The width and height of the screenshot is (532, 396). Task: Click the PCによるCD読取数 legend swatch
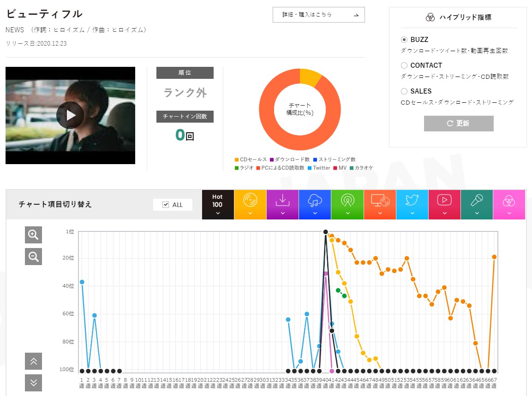[x=258, y=168]
